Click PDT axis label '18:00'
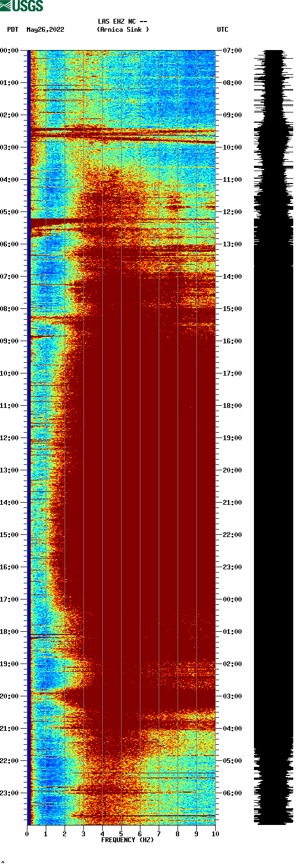Viewport: 297px width, 868px height. [9, 632]
